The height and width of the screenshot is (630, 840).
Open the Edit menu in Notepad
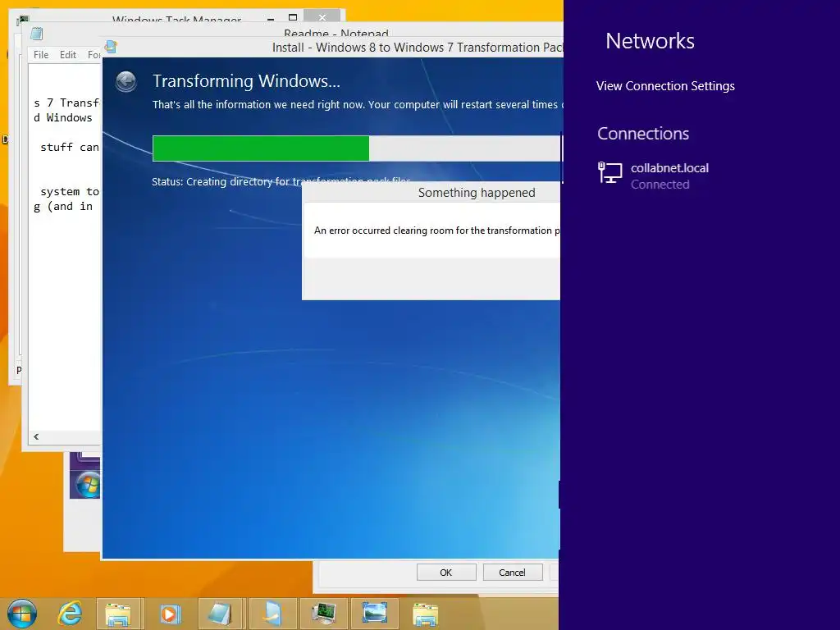tap(68, 55)
